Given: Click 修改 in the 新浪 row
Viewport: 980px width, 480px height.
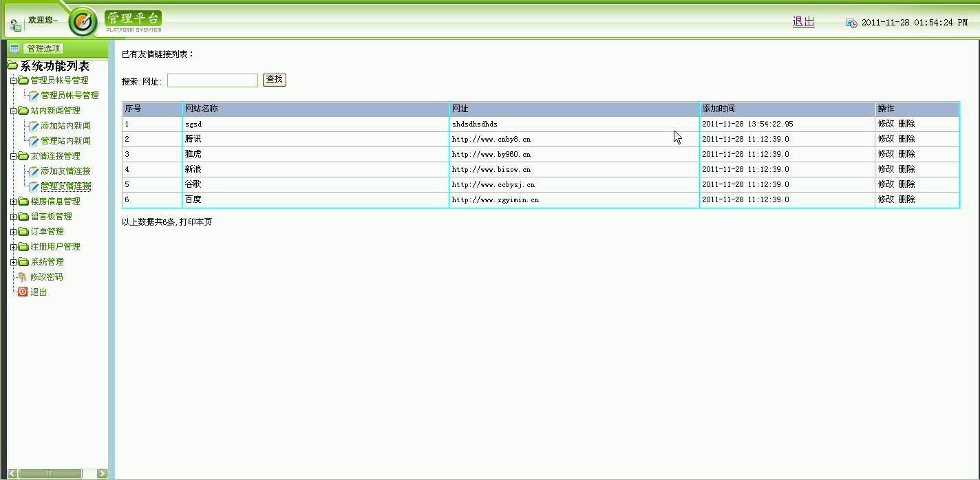Looking at the screenshot, I should point(886,169).
